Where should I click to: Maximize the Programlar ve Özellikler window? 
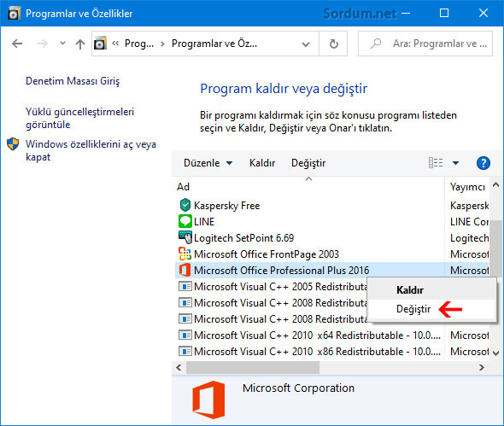click(x=444, y=13)
